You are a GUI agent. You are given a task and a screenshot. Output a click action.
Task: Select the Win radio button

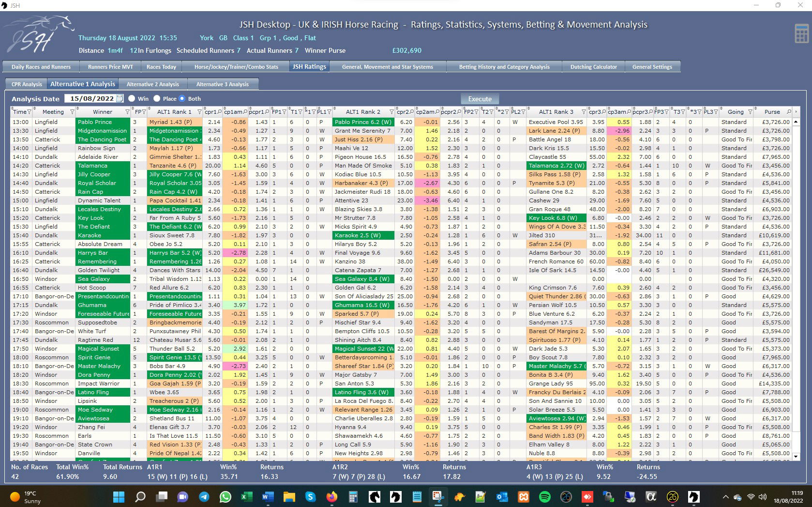coord(132,98)
